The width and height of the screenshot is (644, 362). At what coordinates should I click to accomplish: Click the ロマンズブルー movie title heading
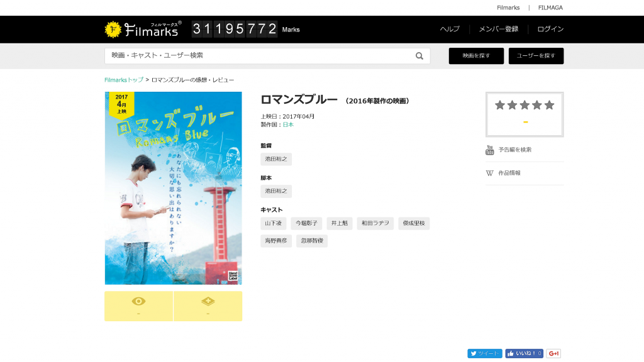coord(299,100)
